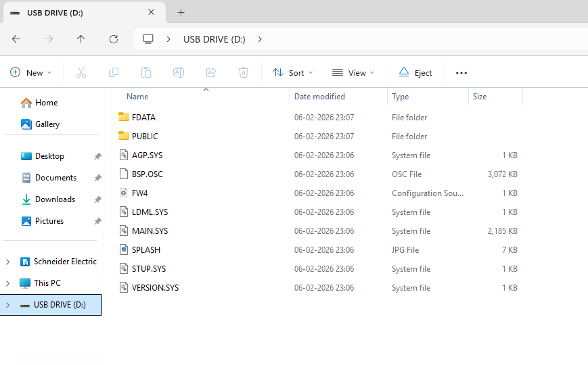Screen dimensions: 588x365
Task: Select the BSP.OSC file
Action: click(148, 174)
